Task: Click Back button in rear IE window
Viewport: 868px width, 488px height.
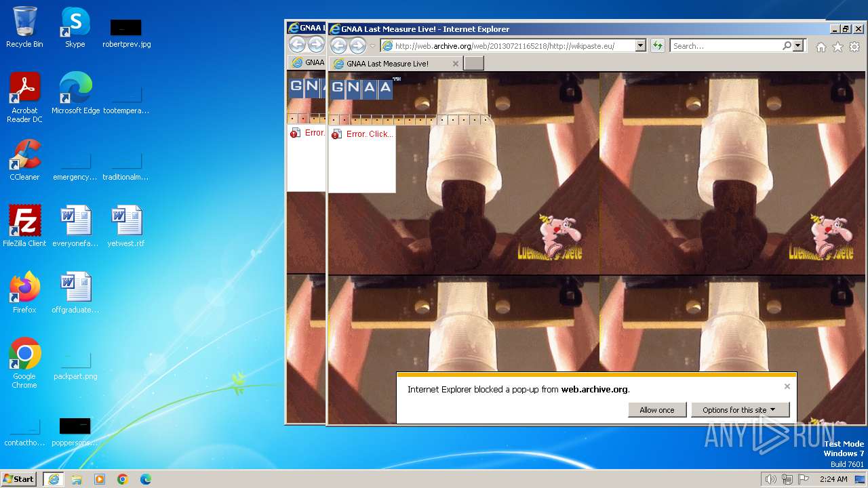Action: [297, 45]
